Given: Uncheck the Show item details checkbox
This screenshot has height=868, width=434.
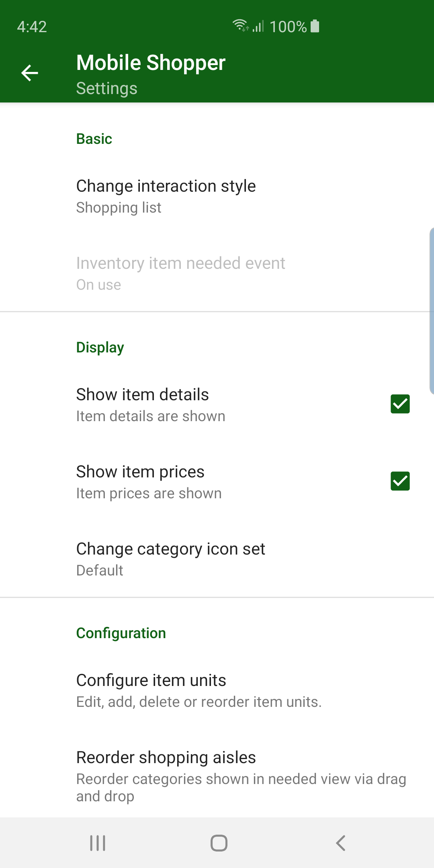Looking at the screenshot, I should (400, 404).
